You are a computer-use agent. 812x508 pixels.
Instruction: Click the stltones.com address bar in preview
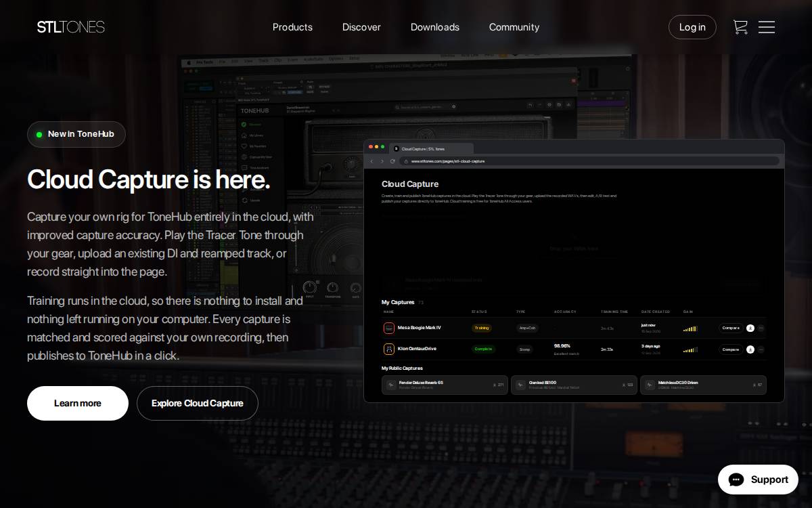click(x=589, y=161)
